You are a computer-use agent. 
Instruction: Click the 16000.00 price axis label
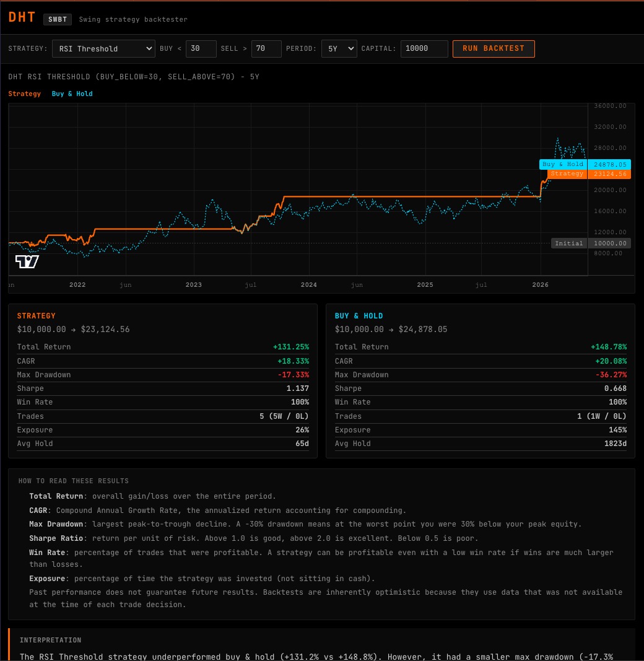point(611,211)
